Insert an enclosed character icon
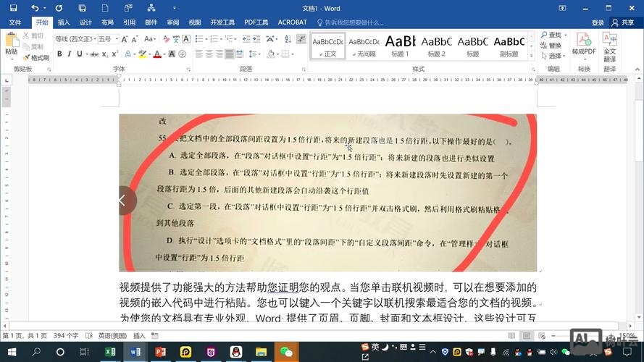The width and height of the screenshot is (644, 362). pyautogui.click(x=182, y=54)
